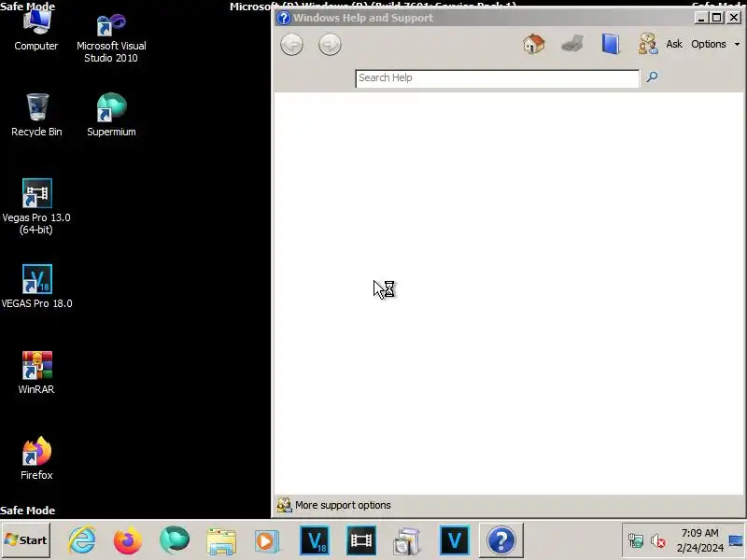The image size is (747, 560).
Task: Open the blue V taskbar icon
Action: pyautogui.click(x=454, y=540)
